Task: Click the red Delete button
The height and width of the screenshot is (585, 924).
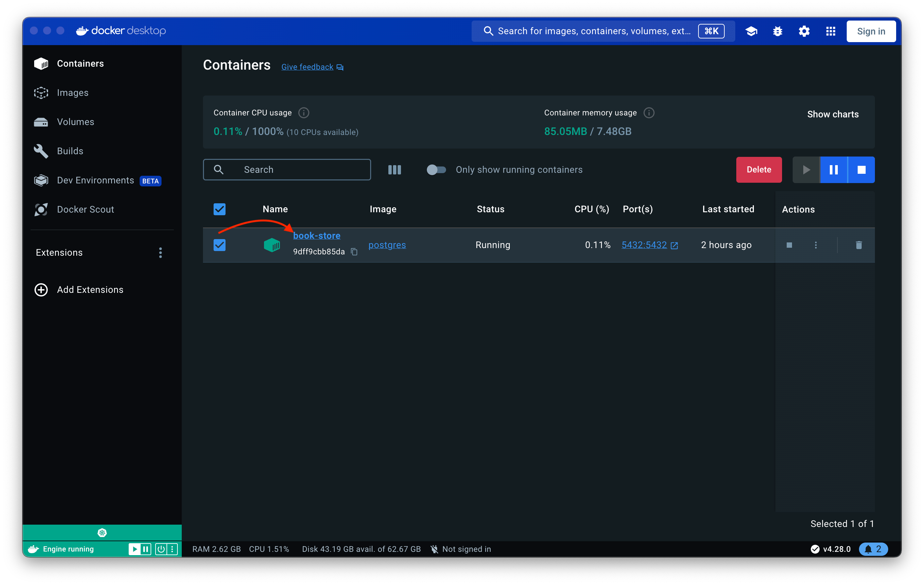Action: click(x=759, y=169)
